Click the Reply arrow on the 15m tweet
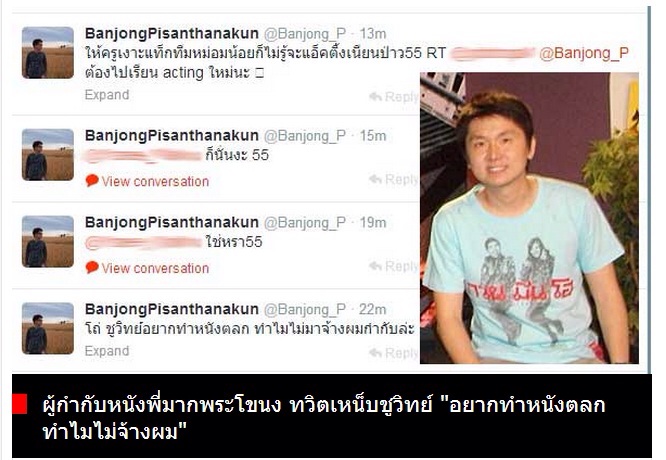The image size is (666, 460). coord(375,179)
